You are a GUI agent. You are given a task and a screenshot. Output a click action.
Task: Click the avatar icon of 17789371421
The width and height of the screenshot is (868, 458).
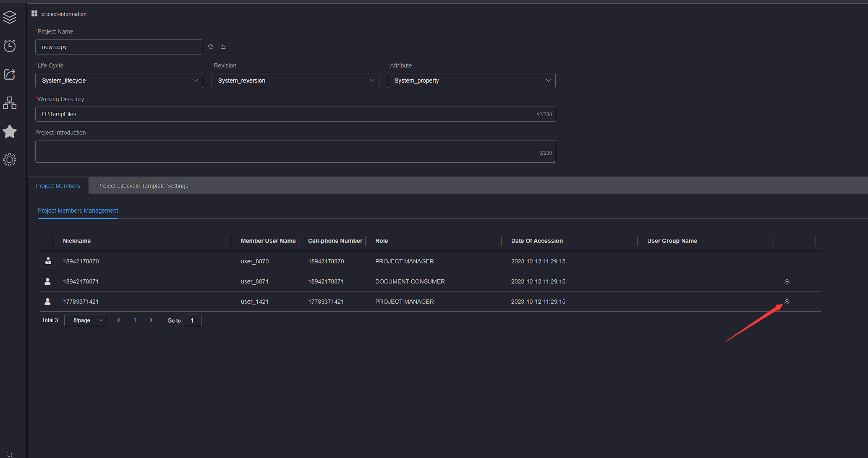(x=47, y=302)
